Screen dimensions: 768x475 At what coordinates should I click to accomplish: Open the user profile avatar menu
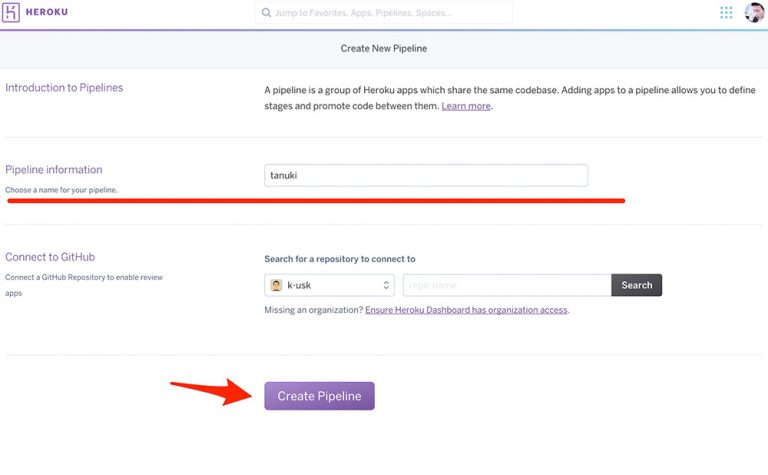[755, 13]
